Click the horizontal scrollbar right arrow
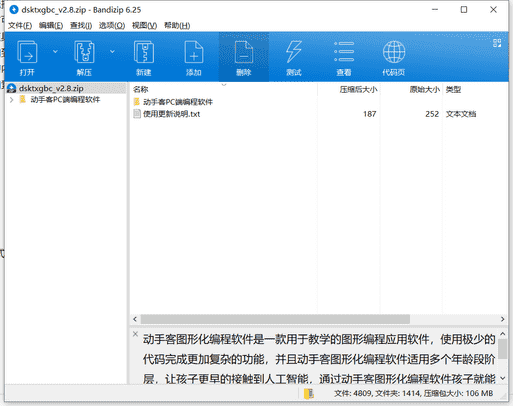The height and width of the screenshot is (406, 513). coord(502,319)
